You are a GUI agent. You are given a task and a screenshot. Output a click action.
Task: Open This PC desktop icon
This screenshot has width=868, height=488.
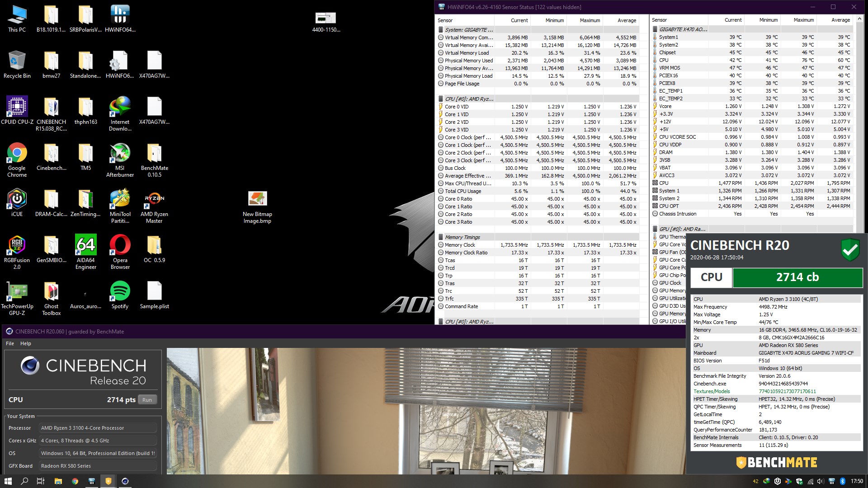[17, 19]
